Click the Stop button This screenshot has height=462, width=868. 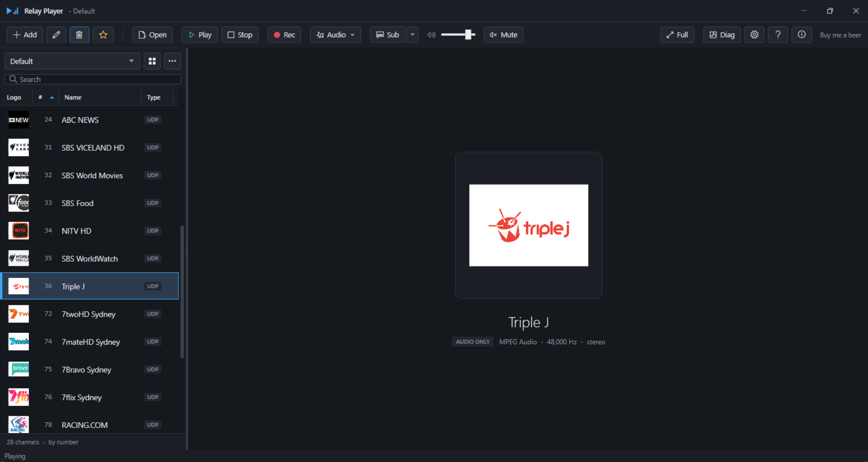click(240, 35)
